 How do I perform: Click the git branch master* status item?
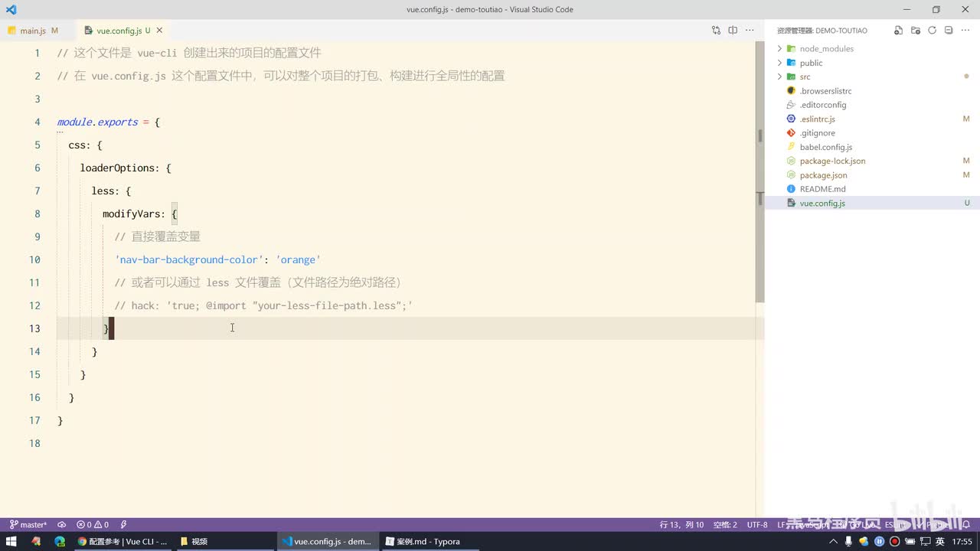(28, 525)
